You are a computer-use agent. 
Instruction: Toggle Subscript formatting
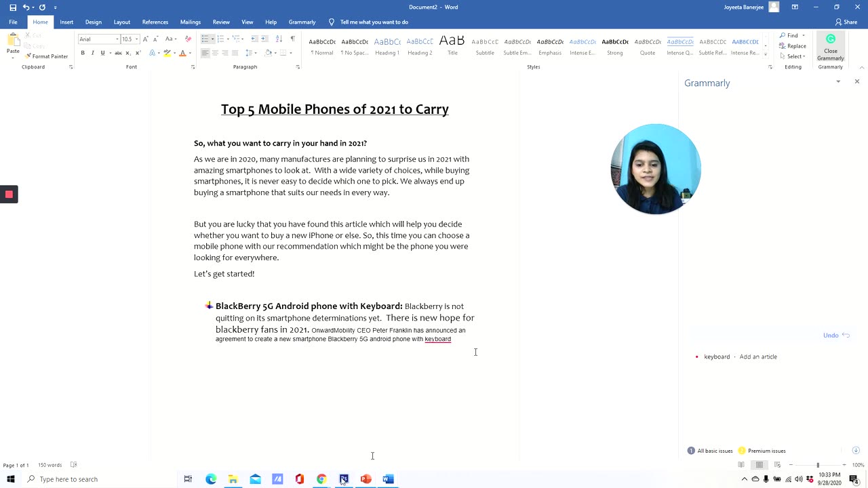tap(127, 53)
